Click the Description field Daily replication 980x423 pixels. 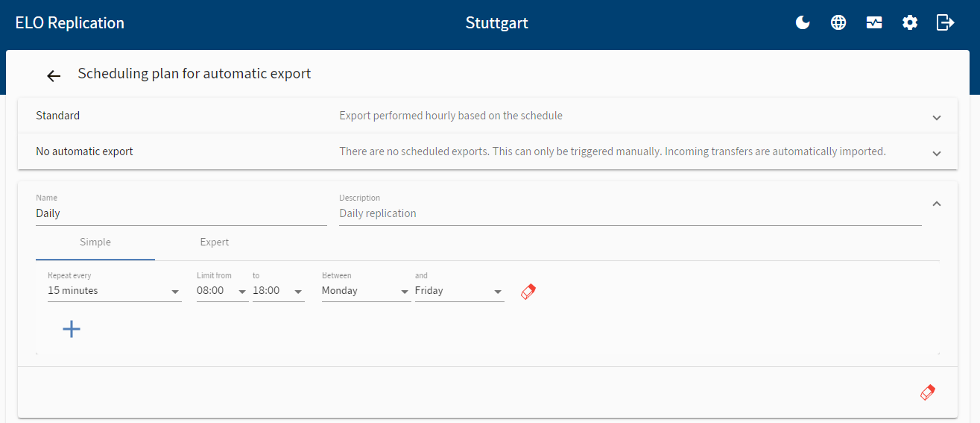(x=630, y=213)
